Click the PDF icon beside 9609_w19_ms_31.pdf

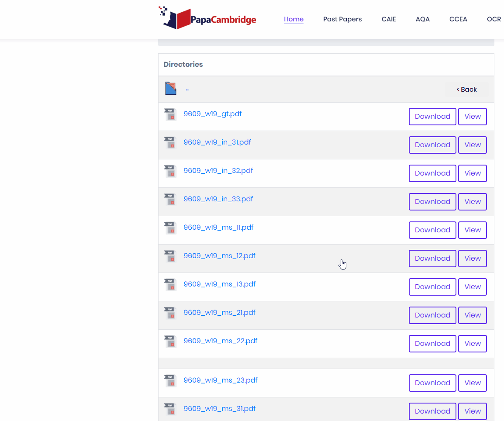click(170, 409)
